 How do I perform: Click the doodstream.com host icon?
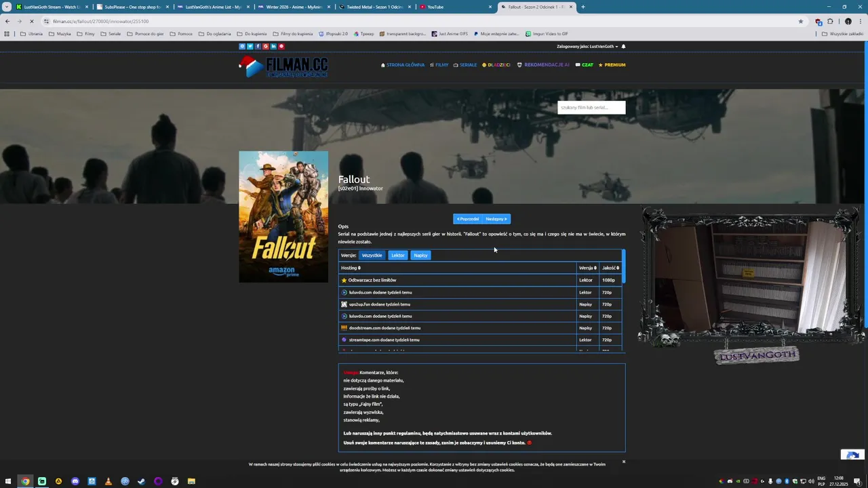pos(344,328)
